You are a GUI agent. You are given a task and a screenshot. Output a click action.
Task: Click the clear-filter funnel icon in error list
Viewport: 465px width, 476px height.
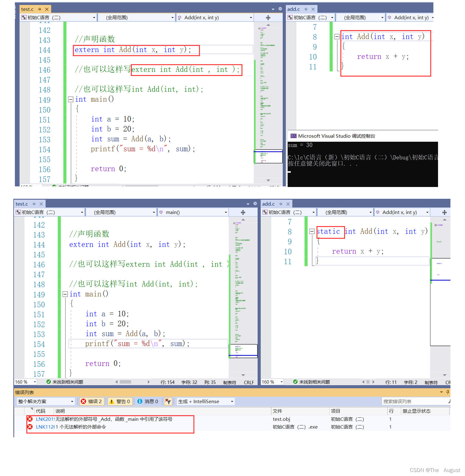pos(168,401)
